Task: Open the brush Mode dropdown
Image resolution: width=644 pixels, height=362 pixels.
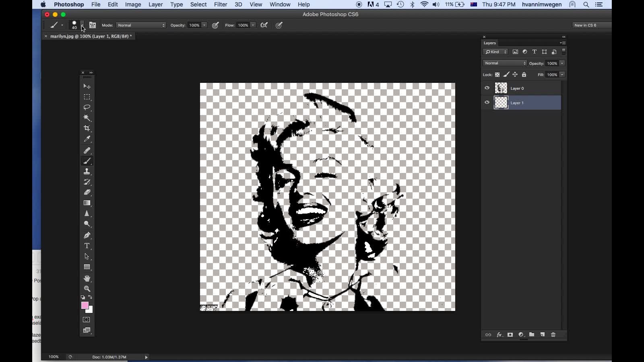Action: (x=141, y=25)
